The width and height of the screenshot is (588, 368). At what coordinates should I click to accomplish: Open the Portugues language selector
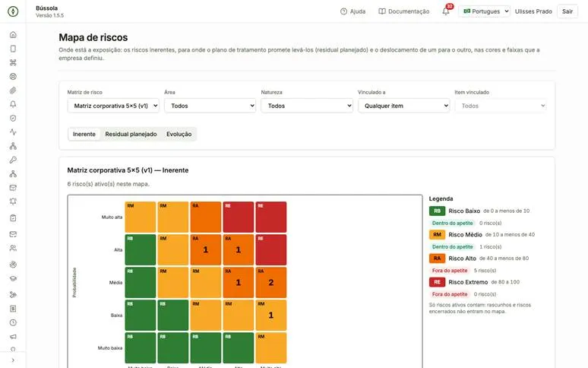click(x=484, y=11)
